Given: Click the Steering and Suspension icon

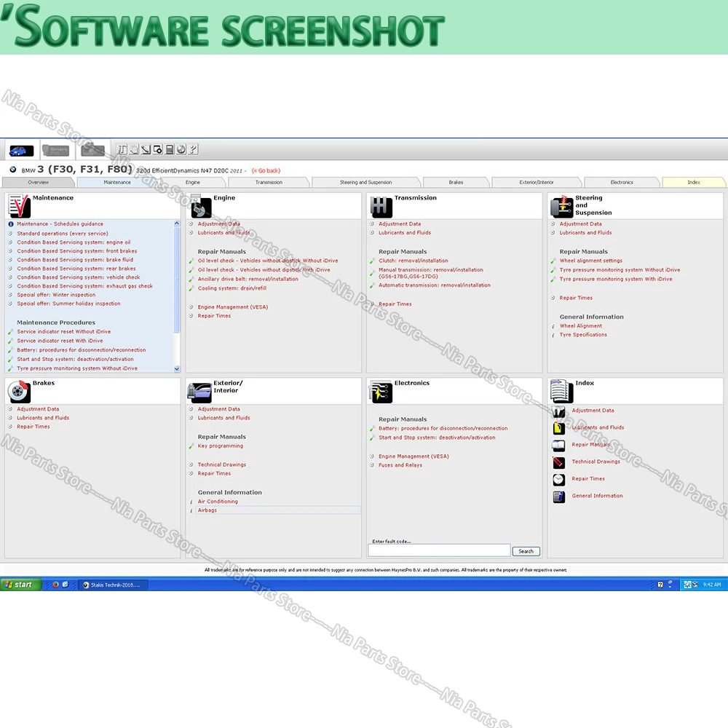Looking at the screenshot, I should [x=562, y=207].
